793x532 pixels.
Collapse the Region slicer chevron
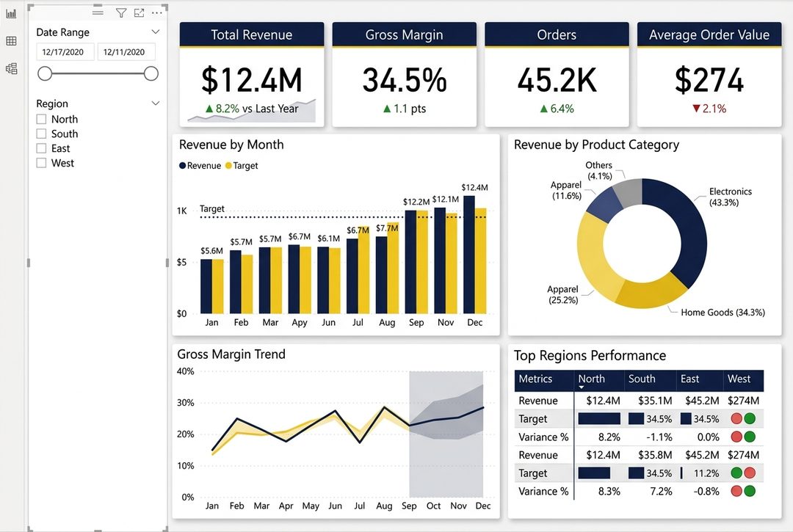click(x=155, y=103)
